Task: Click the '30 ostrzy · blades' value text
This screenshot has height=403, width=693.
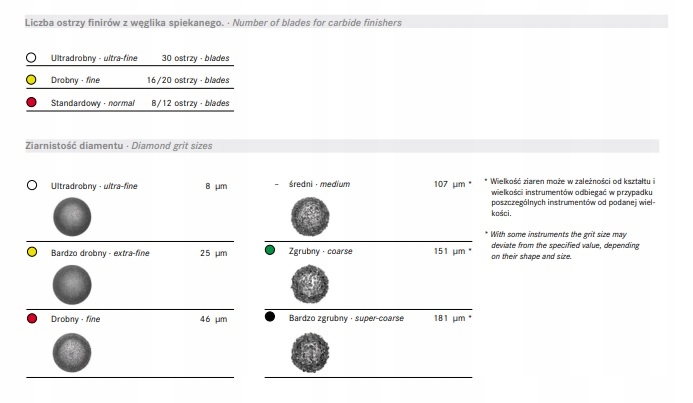Action: click(195, 58)
